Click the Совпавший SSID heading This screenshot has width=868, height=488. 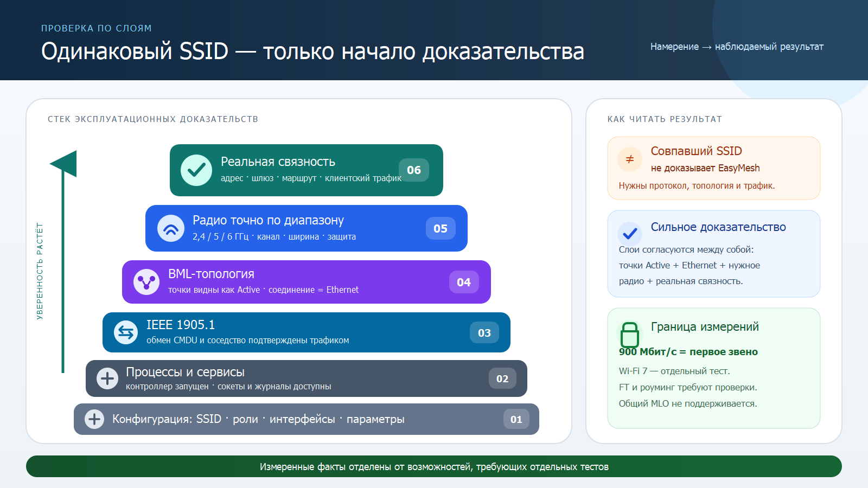coord(696,151)
